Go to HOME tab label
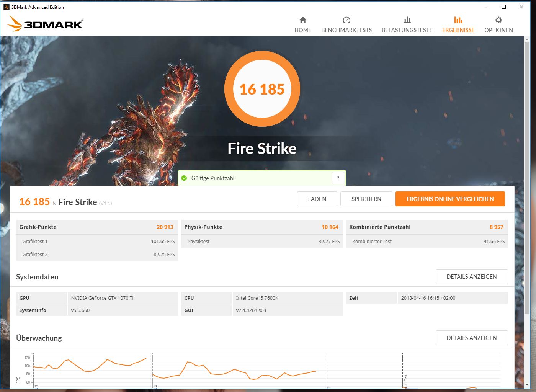 point(303,30)
